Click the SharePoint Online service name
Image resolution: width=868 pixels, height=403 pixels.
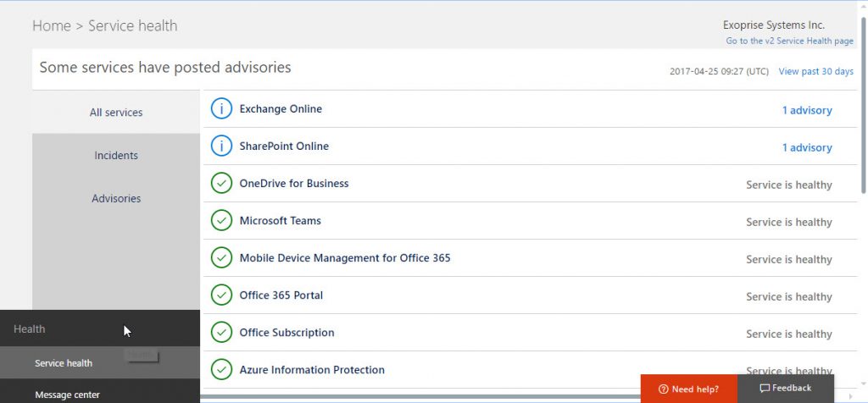[x=284, y=146]
